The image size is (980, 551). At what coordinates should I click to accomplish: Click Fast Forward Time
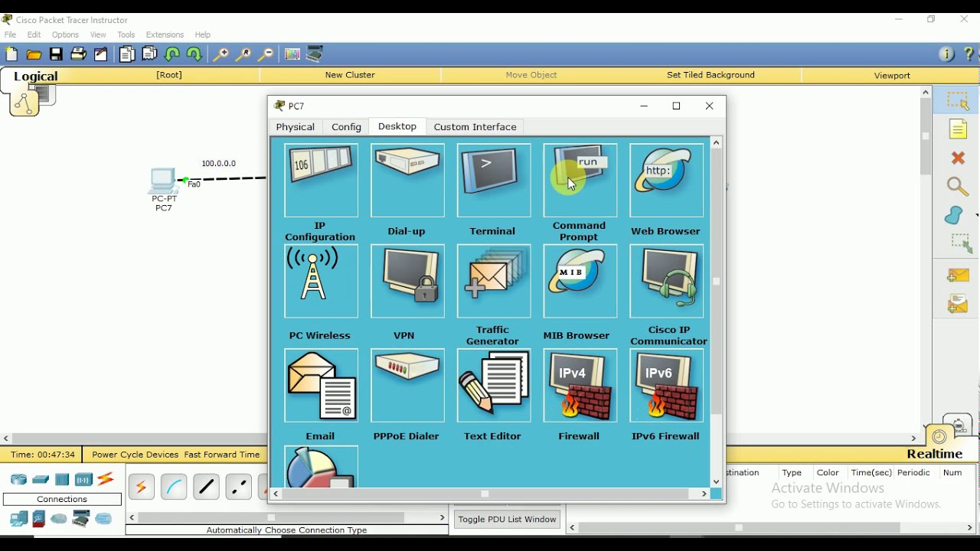pos(223,455)
